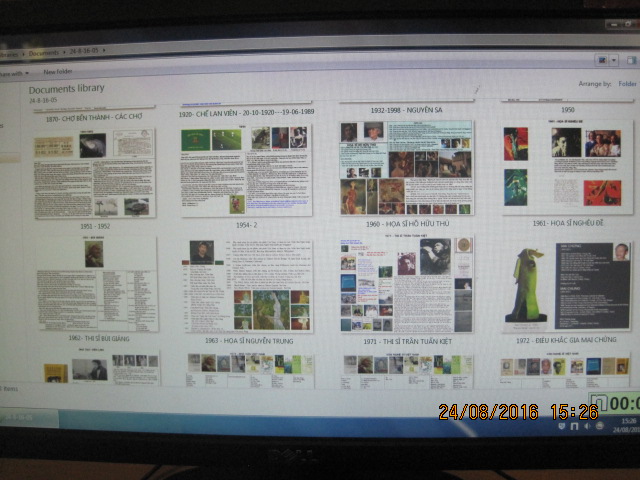Select thumbnail of 1962- THI SĨ BÙI GIÁNG

click(97, 284)
